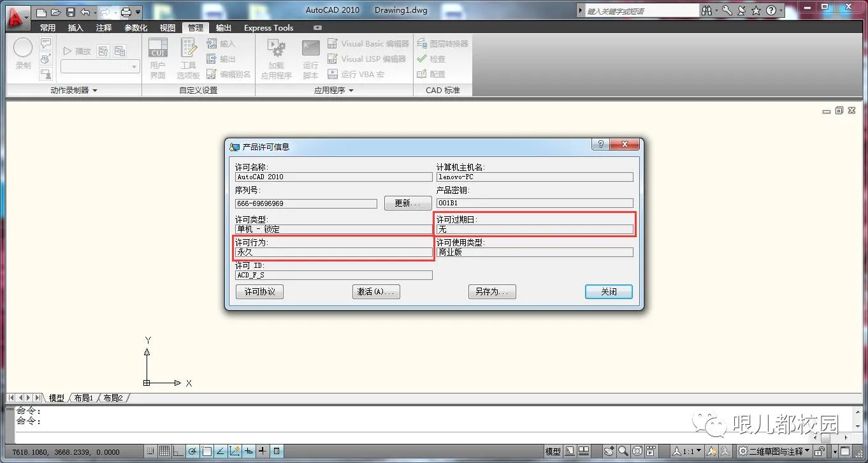The image size is (868, 463).
Task: Click the ShowMotion icon in status bar
Action: [x=651, y=452]
